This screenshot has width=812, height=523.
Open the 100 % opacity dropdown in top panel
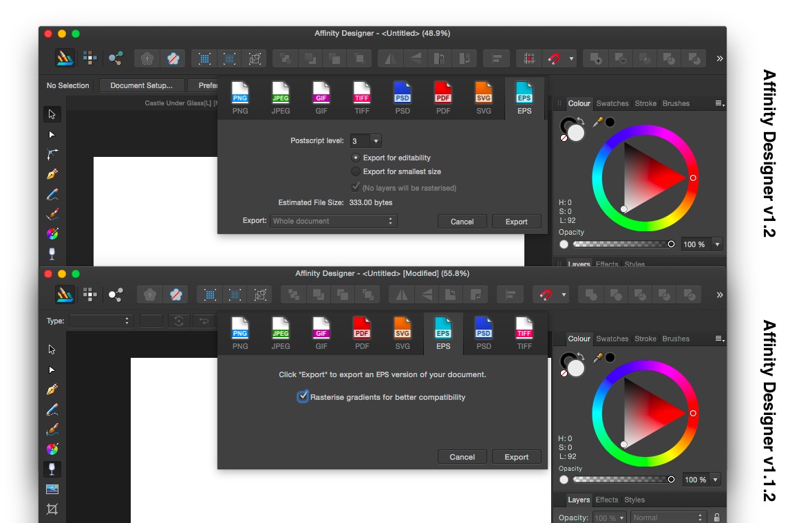pyautogui.click(x=717, y=244)
